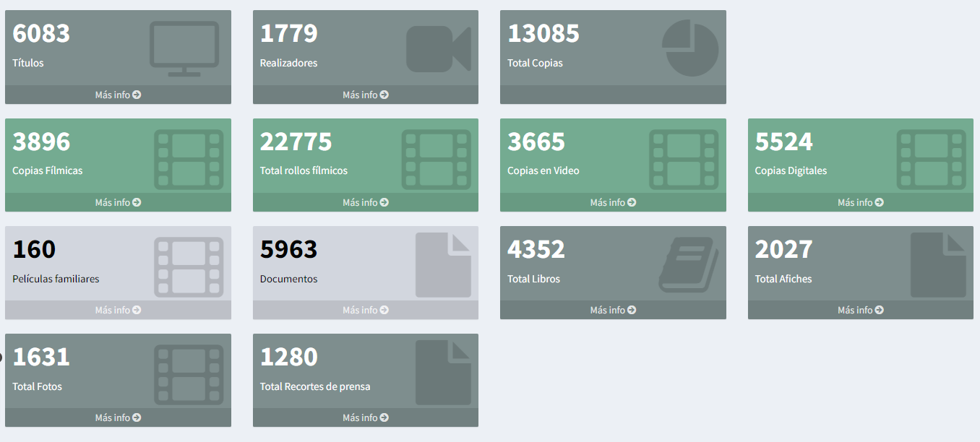The width and height of the screenshot is (980, 442).
Task: Open Más info under Títulos
Action: click(118, 95)
